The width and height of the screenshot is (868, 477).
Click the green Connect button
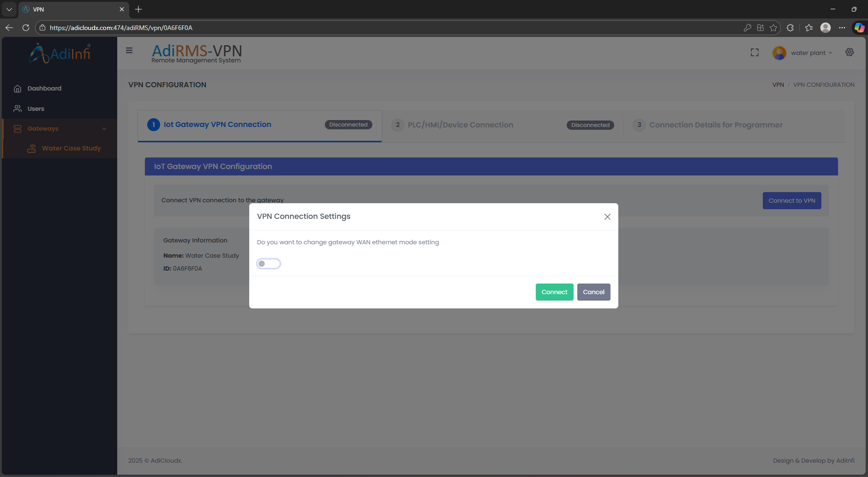554,292
